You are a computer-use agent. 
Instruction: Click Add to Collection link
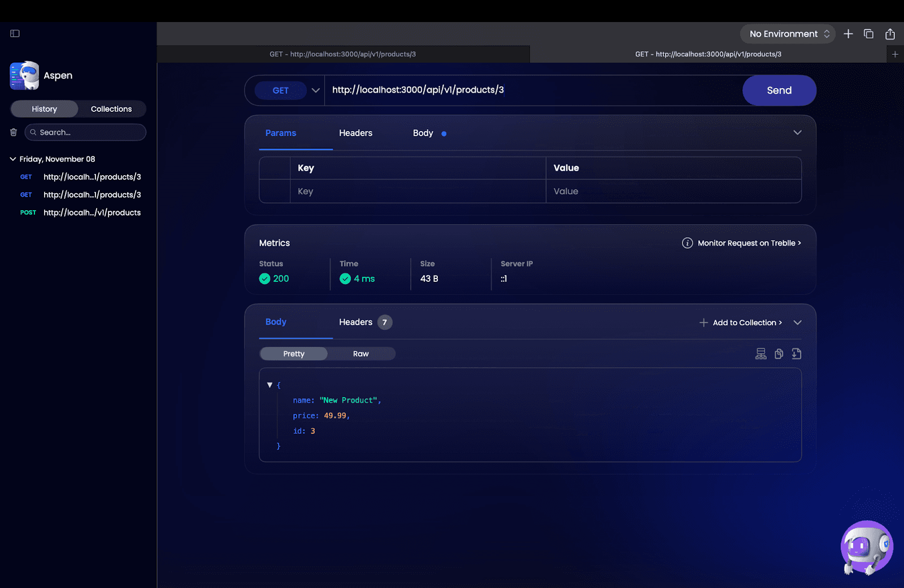(x=746, y=322)
